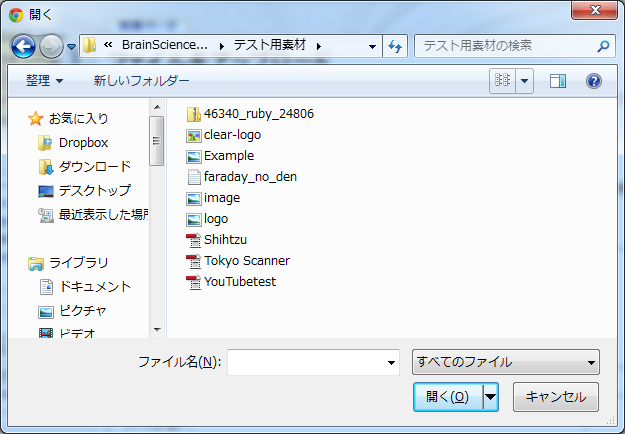Image resolution: width=625 pixels, height=434 pixels.
Task: Toggle the preview pane icon
Action: click(558, 81)
